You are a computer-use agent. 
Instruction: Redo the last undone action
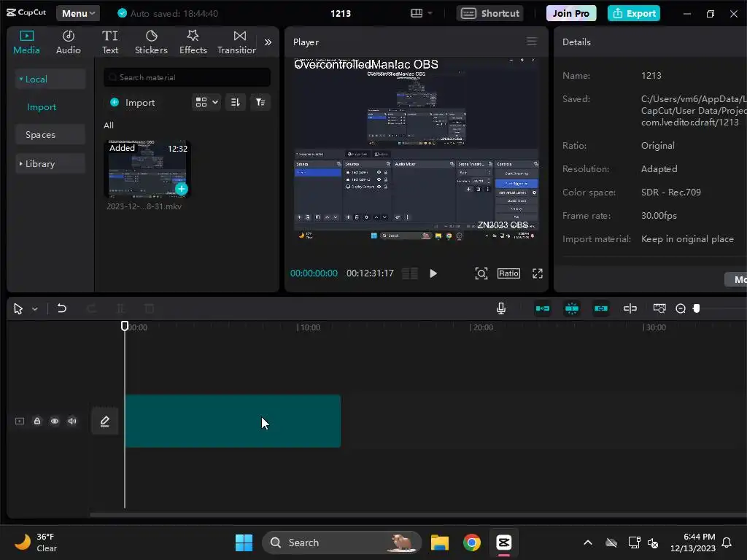tap(91, 308)
